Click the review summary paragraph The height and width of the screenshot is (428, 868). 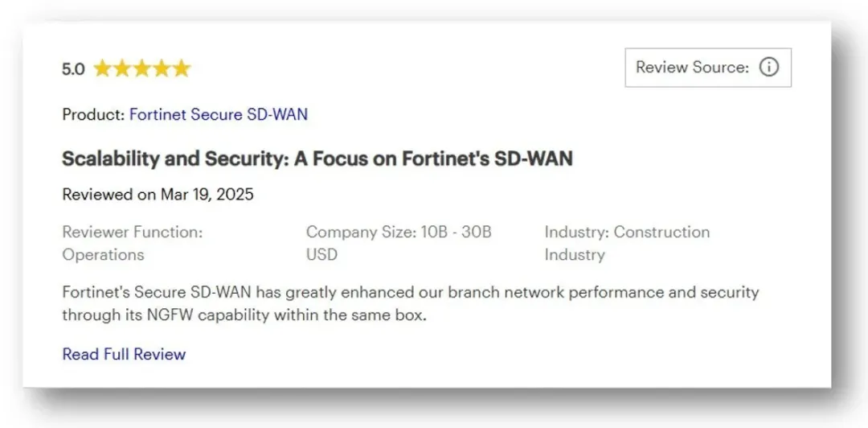[x=410, y=292]
